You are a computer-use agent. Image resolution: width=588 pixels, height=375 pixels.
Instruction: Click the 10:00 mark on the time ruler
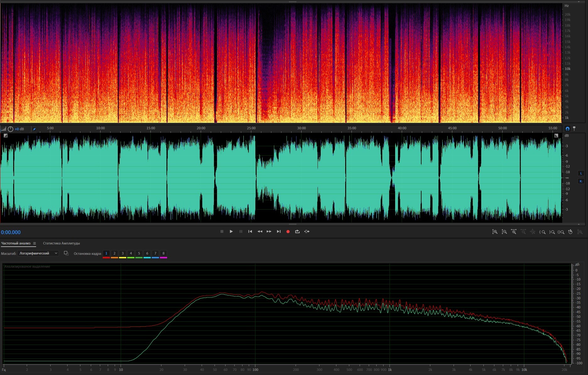tap(101, 128)
